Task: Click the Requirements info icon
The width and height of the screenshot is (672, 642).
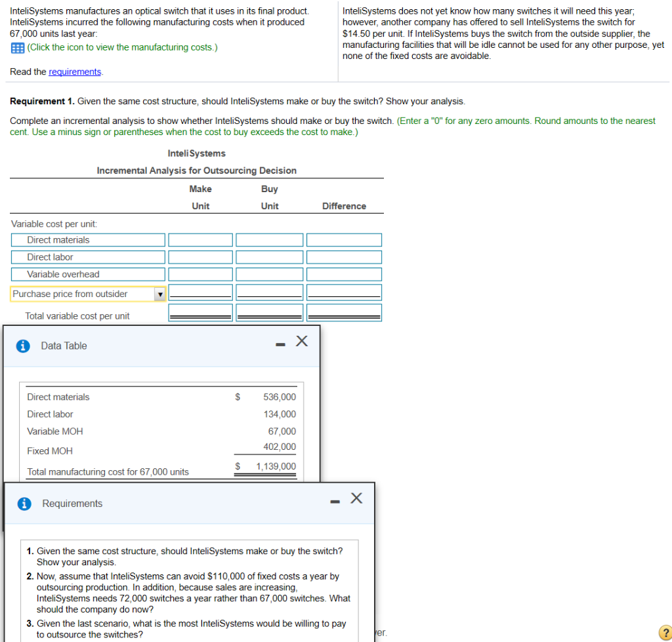Action: 24,504
